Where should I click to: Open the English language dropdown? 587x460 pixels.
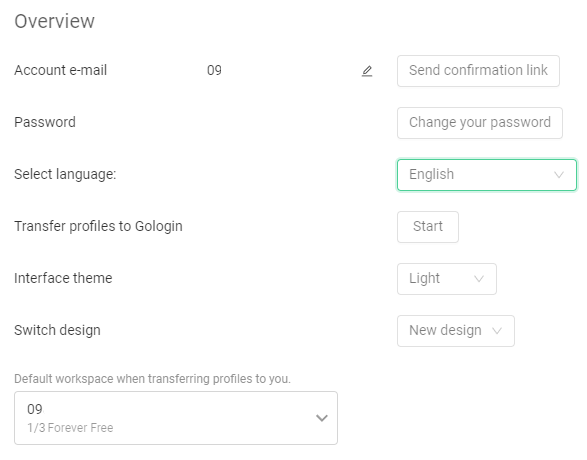click(487, 175)
